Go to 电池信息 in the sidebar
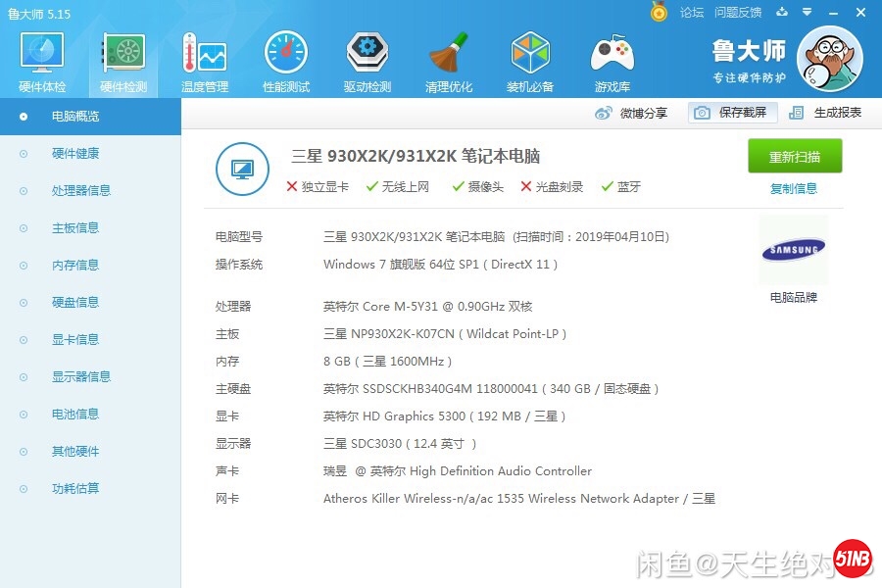Screen dimensions: 882x588 75,415
